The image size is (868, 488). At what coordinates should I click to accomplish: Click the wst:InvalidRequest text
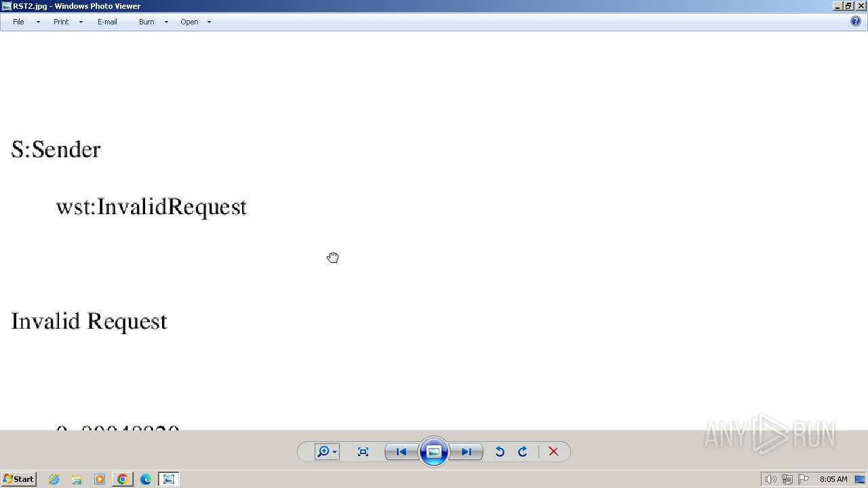coord(151,207)
